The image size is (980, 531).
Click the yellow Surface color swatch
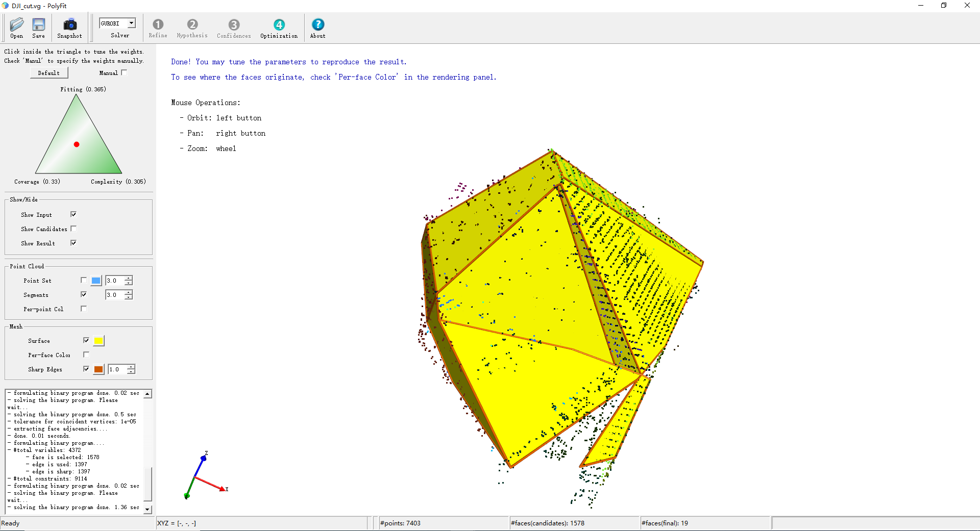point(99,341)
